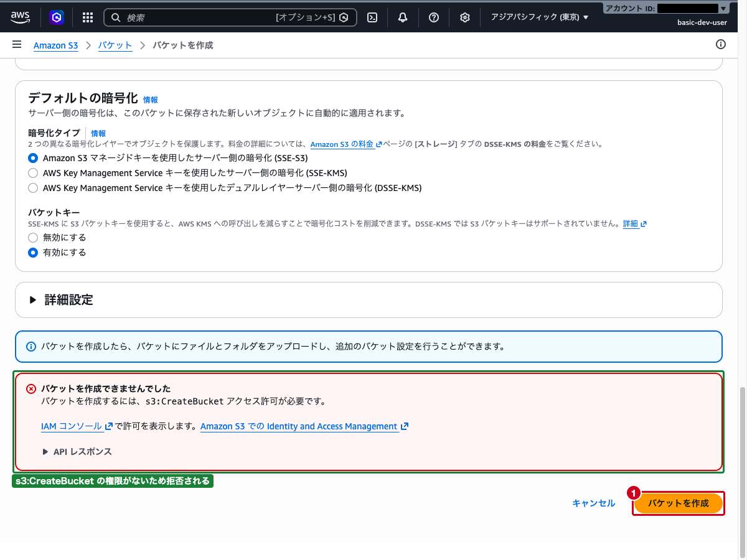Image resolution: width=747 pixels, height=560 pixels.
Task: Open the info panel circle icon
Action: pyautogui.click(x=721, y=44)
